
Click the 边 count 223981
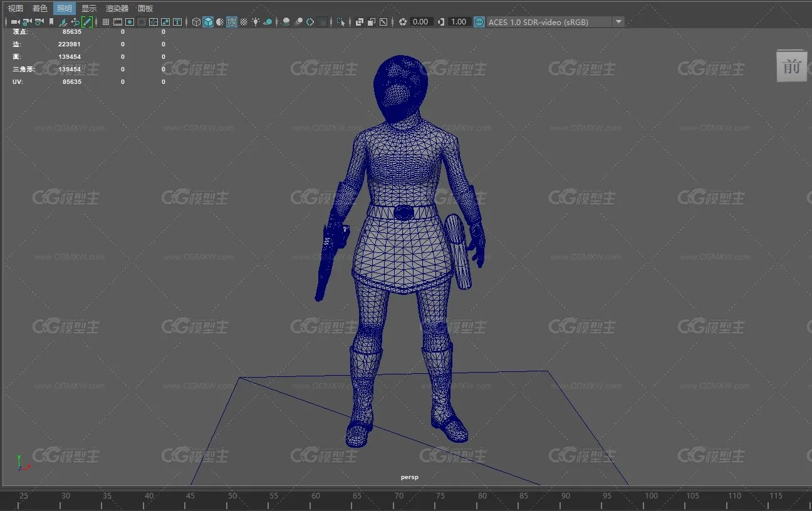click(x=70, y=44)
